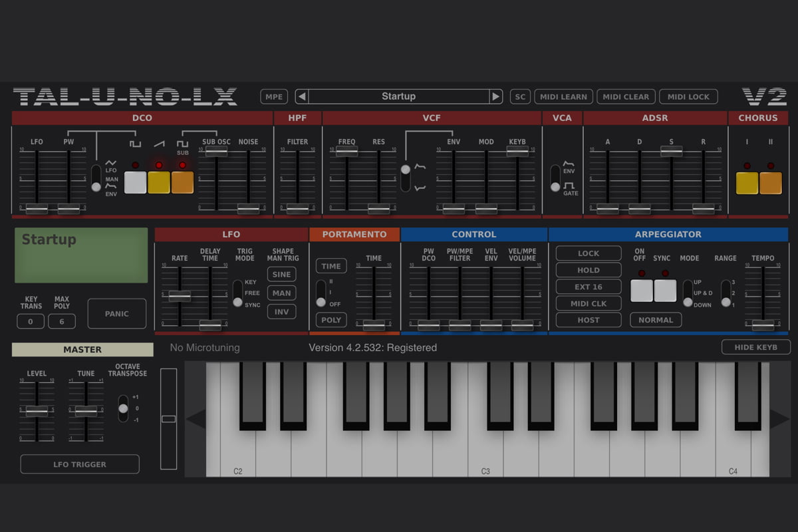The width and height of the screenshot is (798, 532).
Task: Open the arpeggiator NORMAL mode selector
Action: click(x=656, y=320)
